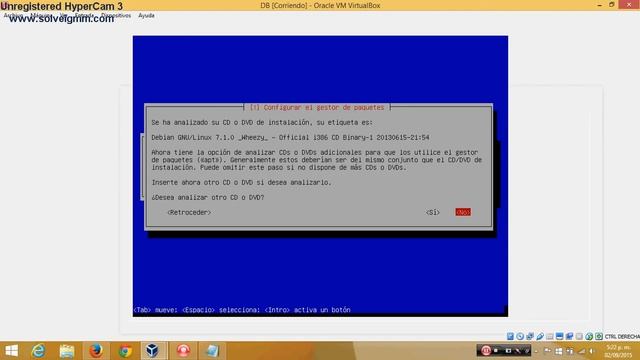This screenshot has width=640, height=360.
Task: Open the volume speaker tray icon
Action: tap(591, 351)
